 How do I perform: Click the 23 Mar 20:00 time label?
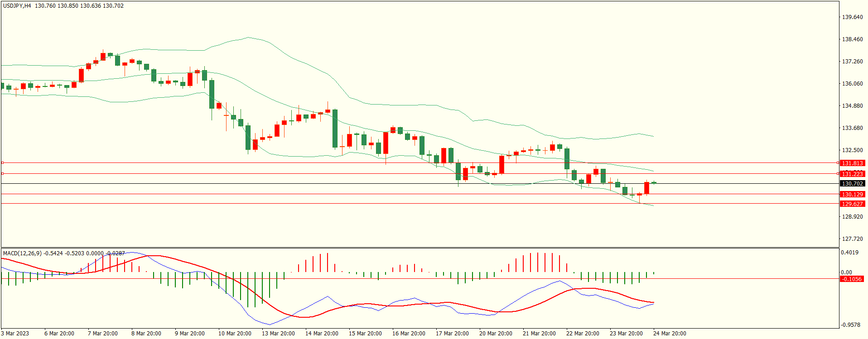(x=626, y=334)
